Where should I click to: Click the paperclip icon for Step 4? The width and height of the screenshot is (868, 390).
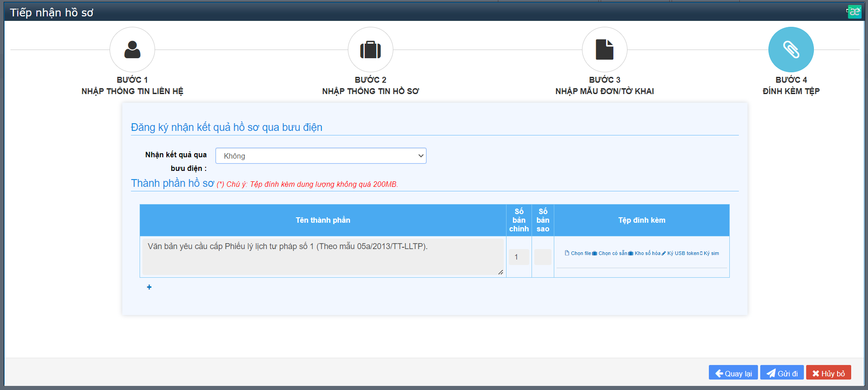click(x=791, y=50)
